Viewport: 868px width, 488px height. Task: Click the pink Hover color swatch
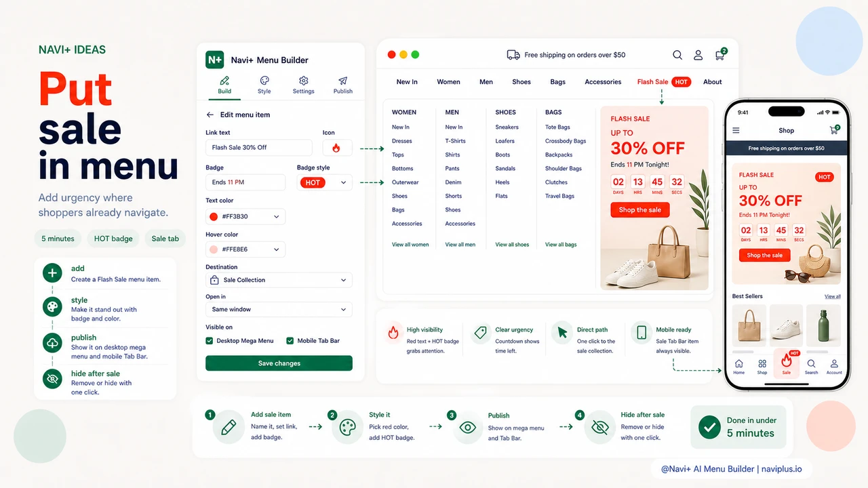(214, 249)
